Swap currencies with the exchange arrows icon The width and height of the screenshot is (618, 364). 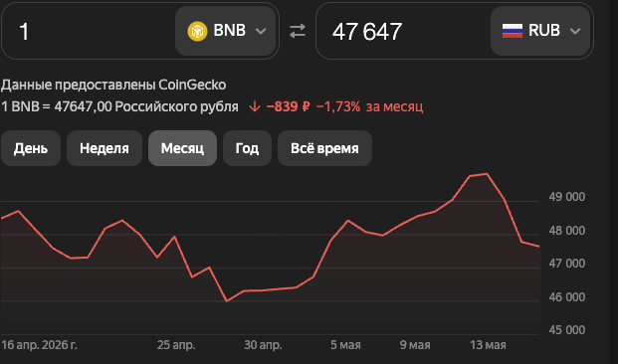coord(298,31)
